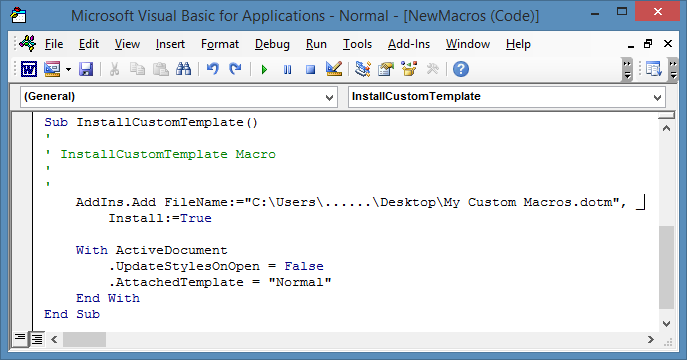The height and width of the screenshot is (360, 687).
Task: Click horizontal scrollbar left arrow
Action: tap(54, 339)
